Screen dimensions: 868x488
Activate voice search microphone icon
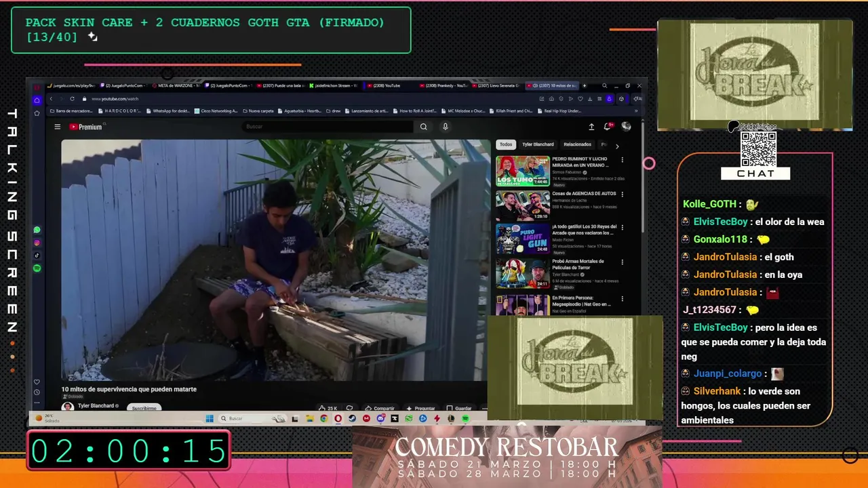(446, 127)
